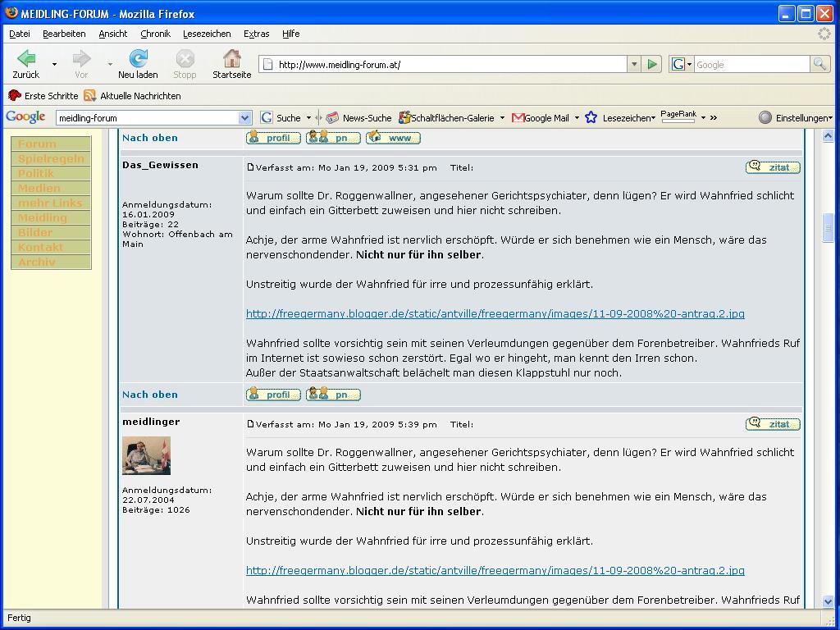The width and height of the screenshot is (840, 630).
Task: Click the search magnifier icon in search box
Action: pyautogui.click(x=819, y=64)
